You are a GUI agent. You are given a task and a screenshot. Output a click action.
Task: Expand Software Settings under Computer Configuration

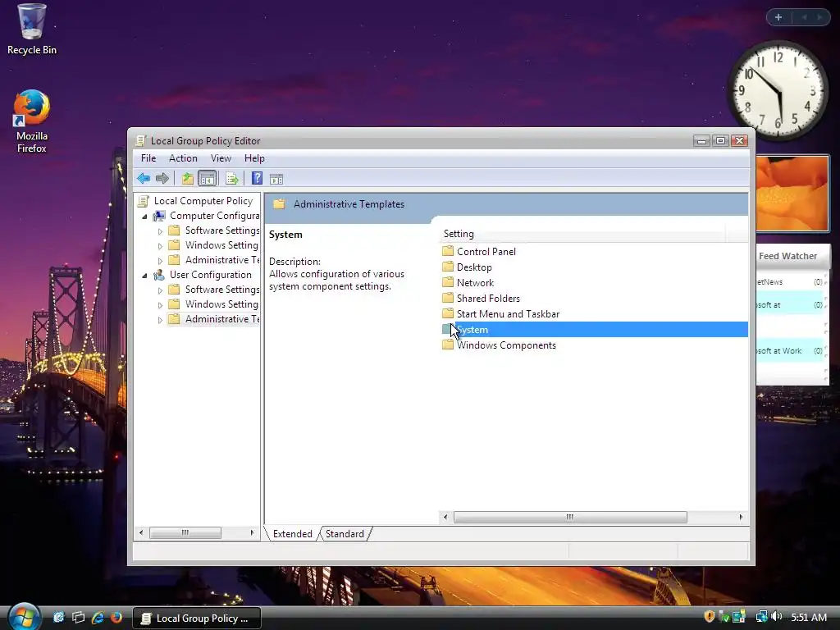[x=160, y=231]
